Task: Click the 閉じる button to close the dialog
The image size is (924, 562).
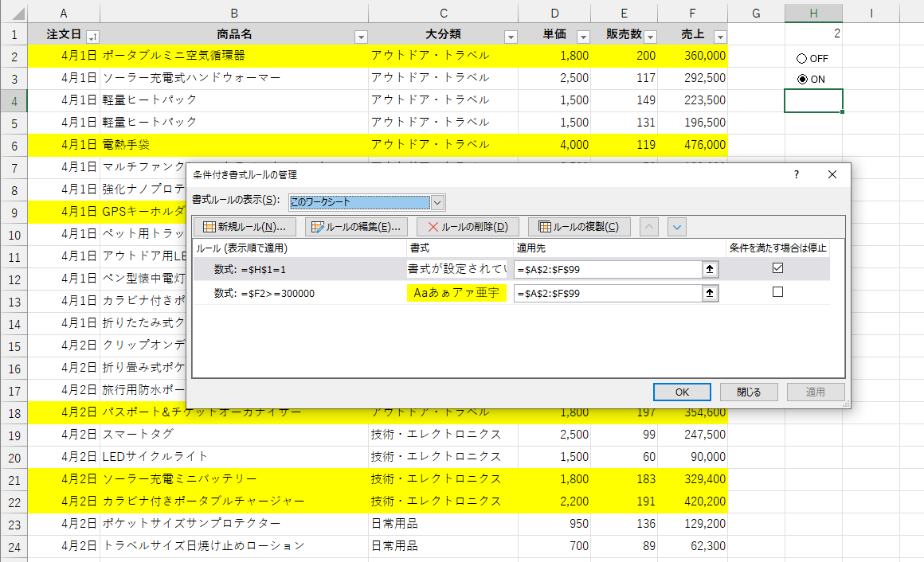Action: [750, 391]
